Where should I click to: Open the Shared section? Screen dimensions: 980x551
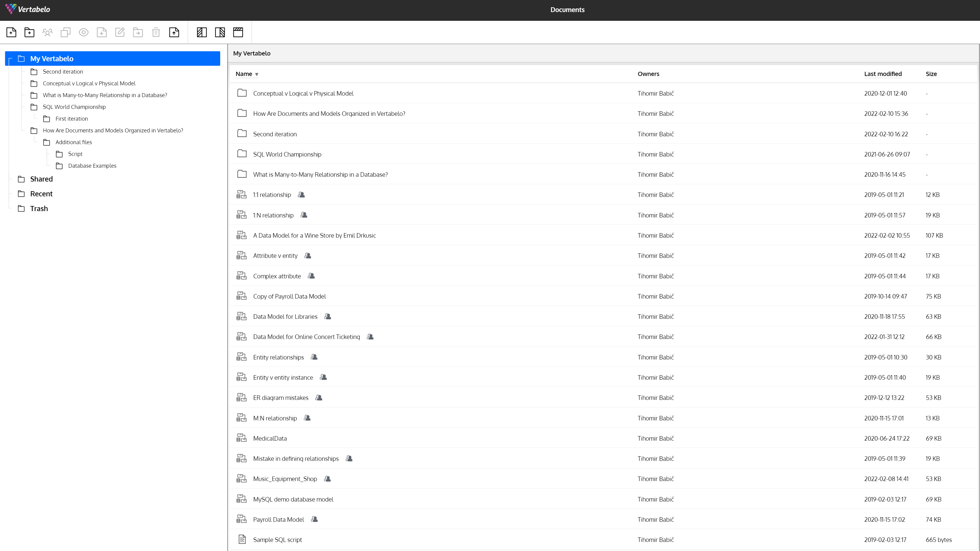[42, 179]
